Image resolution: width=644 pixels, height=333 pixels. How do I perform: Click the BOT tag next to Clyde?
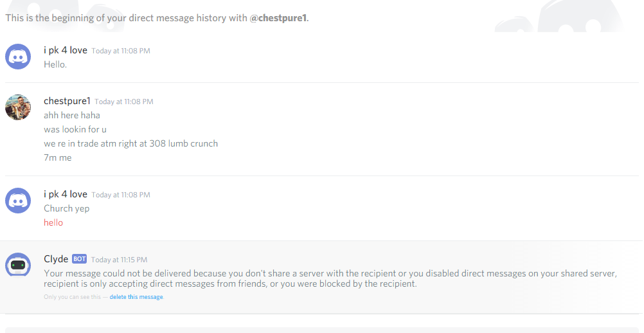[79, 259]
